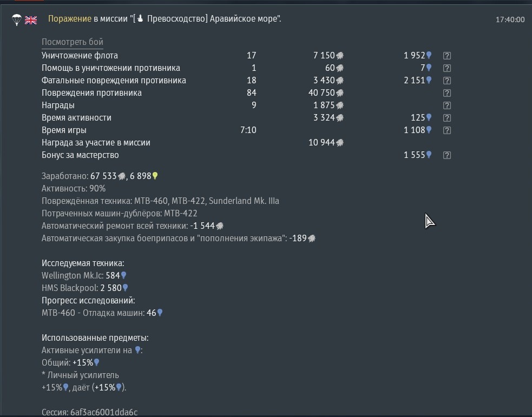Click help icon for 'Награды' row
This screenshot has width=532, height=417.
(447, 105)
